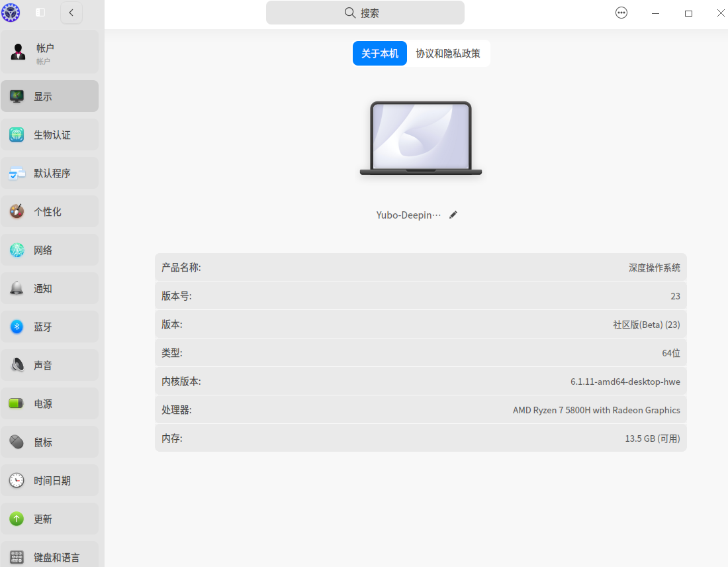Click the 键盘和语言 keyboard icon
Screen dimensions: 728x567
tap(17, 557)
